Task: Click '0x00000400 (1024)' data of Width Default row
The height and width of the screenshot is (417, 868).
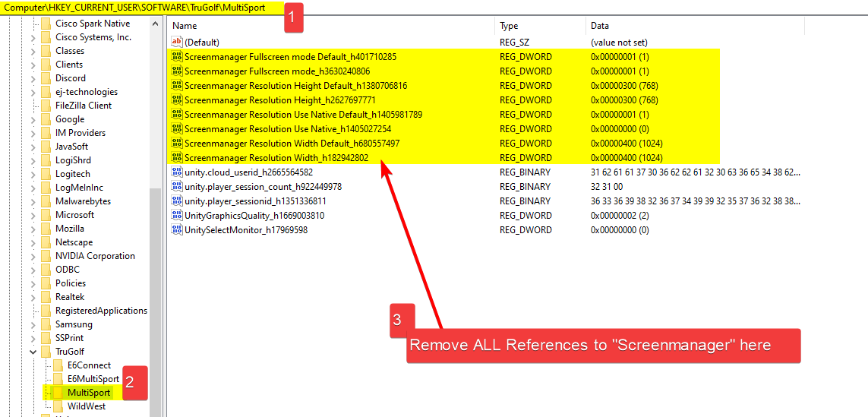Action: 626,143
